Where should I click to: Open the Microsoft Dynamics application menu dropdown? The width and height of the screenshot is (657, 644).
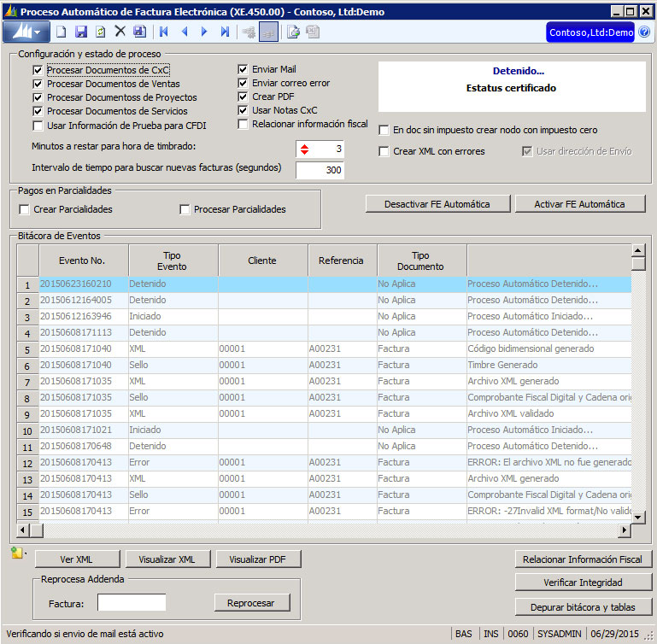click(x=26, y=32)
